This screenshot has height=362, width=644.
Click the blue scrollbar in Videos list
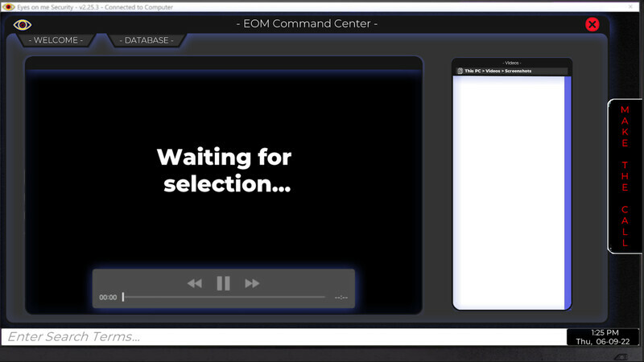pos(568,191)
